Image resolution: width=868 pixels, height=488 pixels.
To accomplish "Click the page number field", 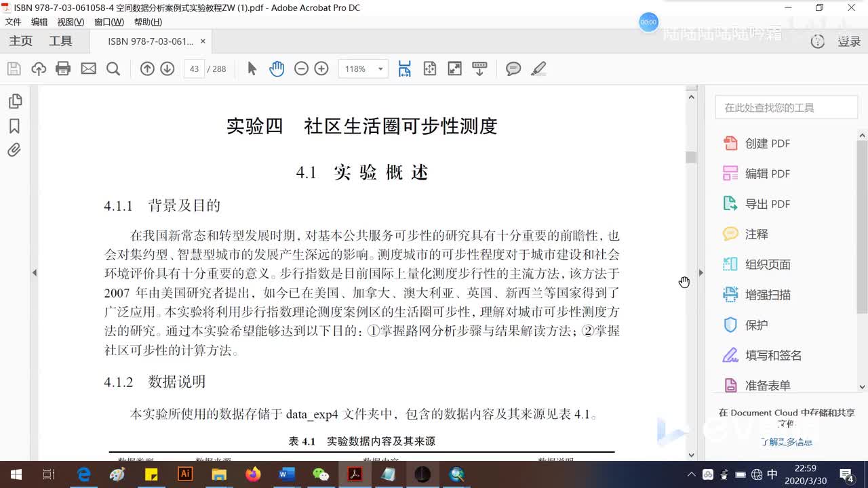I will 194,68.
